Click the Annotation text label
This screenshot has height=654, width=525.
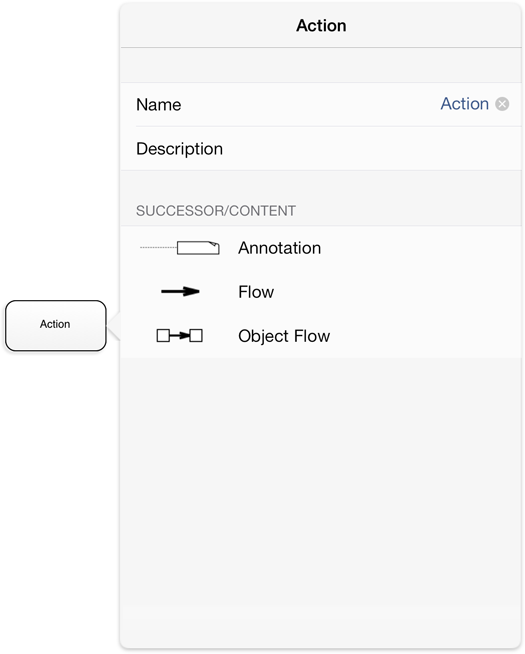pyautogui.click(x=279, y=248)
